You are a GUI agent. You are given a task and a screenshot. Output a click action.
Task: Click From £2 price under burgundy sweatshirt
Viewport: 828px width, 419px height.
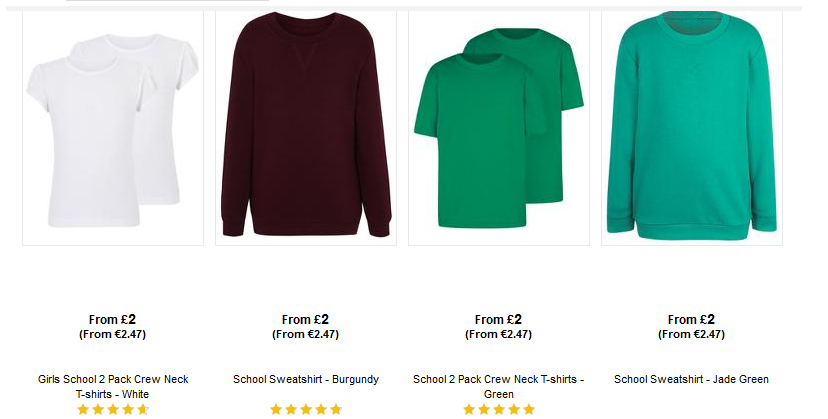[x=305, y=320]
